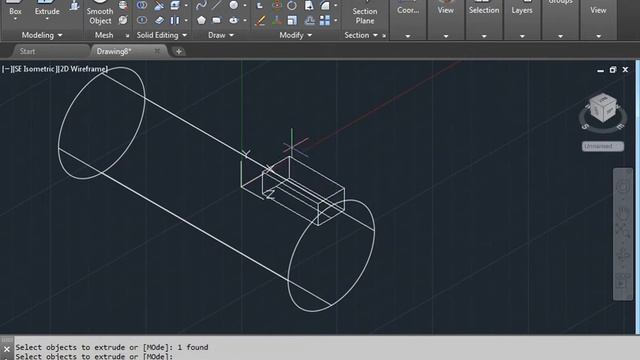640x360 pixels.
Task: Select the Spline draw tool
Action: click(201, 5)
